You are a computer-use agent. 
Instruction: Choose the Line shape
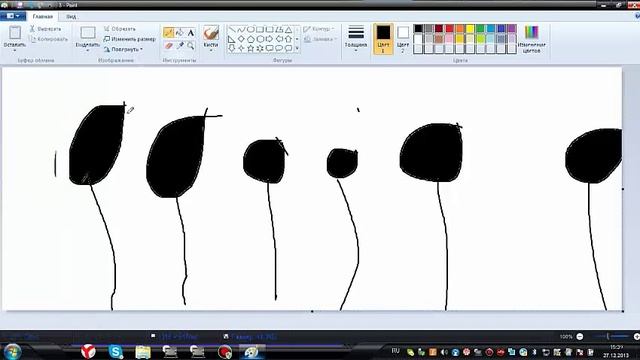pos(232,29)
